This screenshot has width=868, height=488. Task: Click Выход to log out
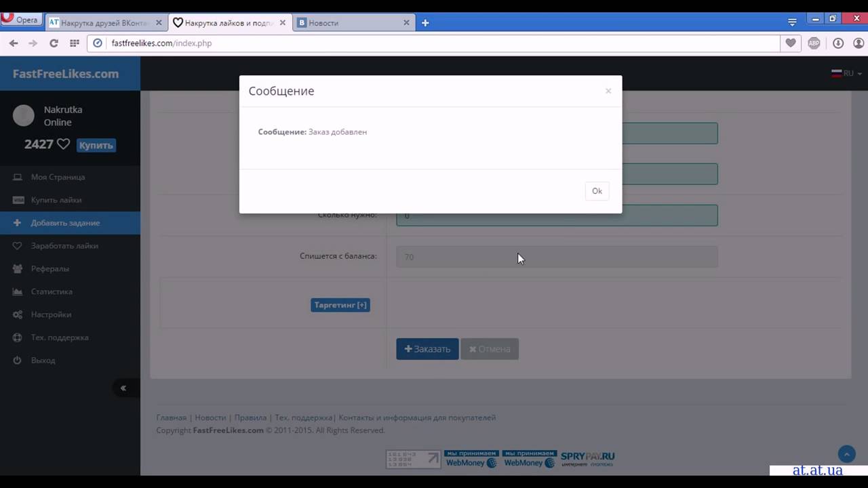coord(70,361)
